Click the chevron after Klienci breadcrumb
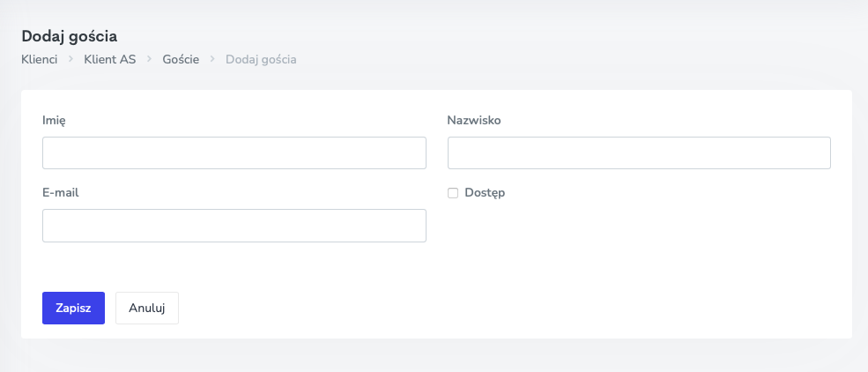The height and width of the screenshot is (372, 868). pos(70,60)
